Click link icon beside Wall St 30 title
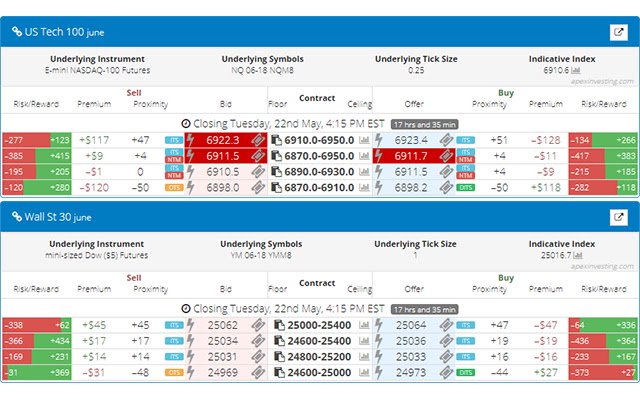 coord(17,216)
